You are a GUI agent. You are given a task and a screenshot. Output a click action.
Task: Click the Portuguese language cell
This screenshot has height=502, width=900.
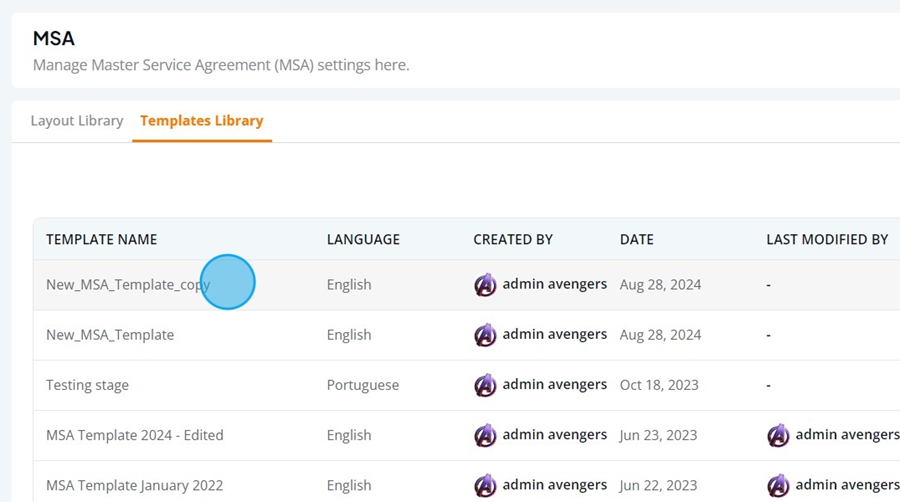[363, 385]
